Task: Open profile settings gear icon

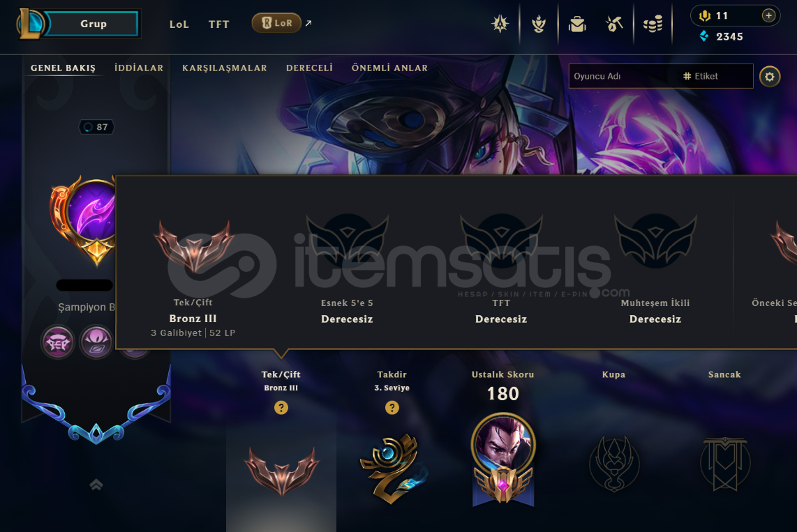Action: (770, 77)
